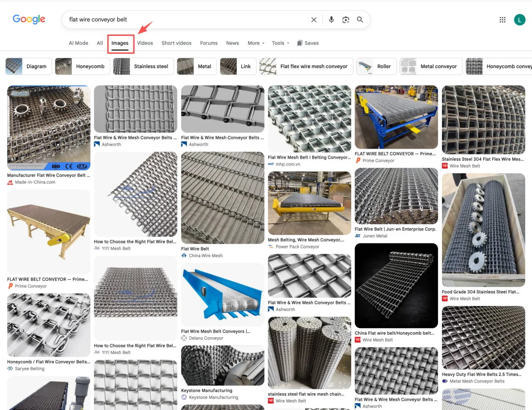This screenshot has height=410, width=532.
Task: Visit the China Wire Mesh source link
Action: tap(202, 256)
